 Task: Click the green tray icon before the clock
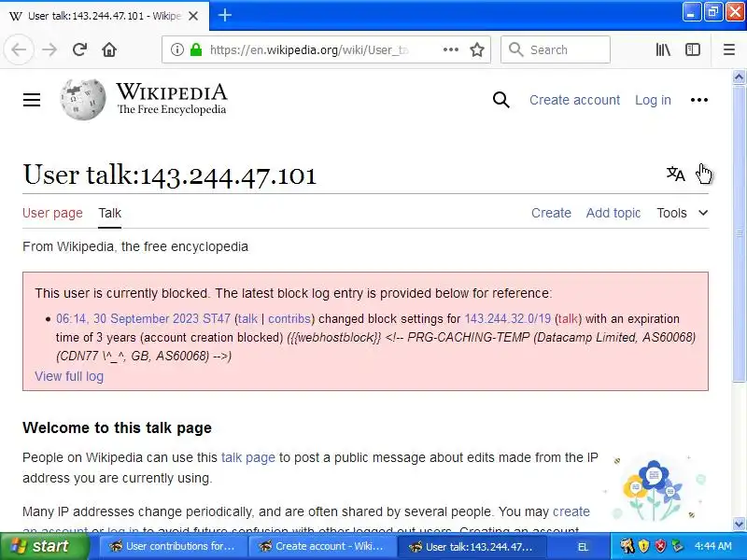677,546
